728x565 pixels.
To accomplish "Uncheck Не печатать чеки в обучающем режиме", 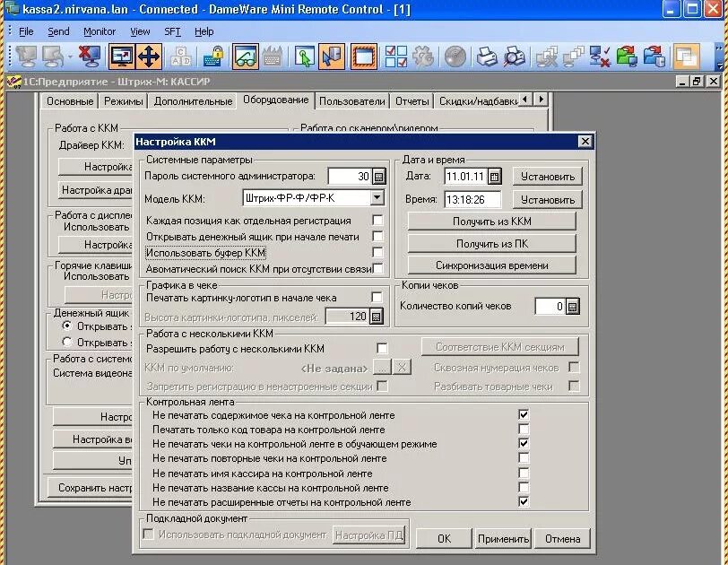I will (524, 443).
